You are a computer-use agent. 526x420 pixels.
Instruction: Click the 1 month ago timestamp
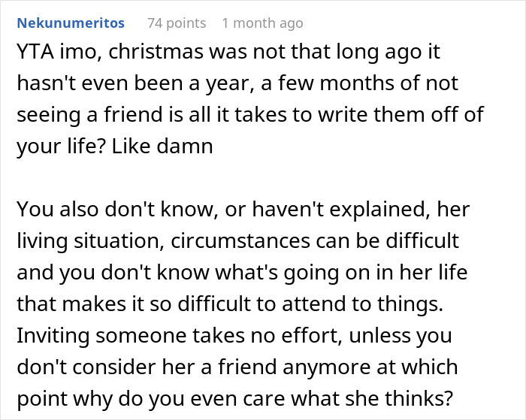pos(261,23)
